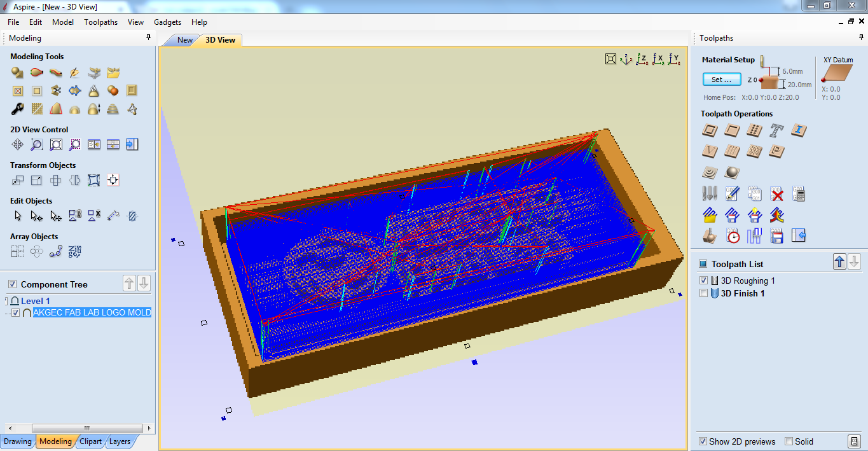Click the yellow folder import icon in Modeling Tools

pos(113,73)
